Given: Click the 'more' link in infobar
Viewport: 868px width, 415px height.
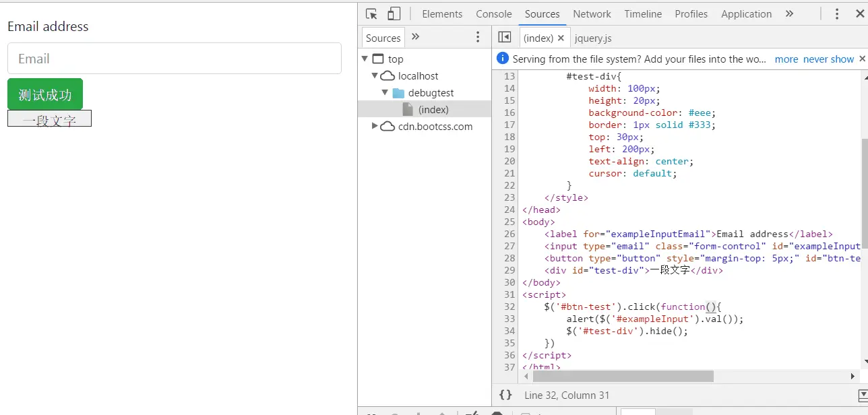Looking at the screenshot, I should [x=786, y=59].
